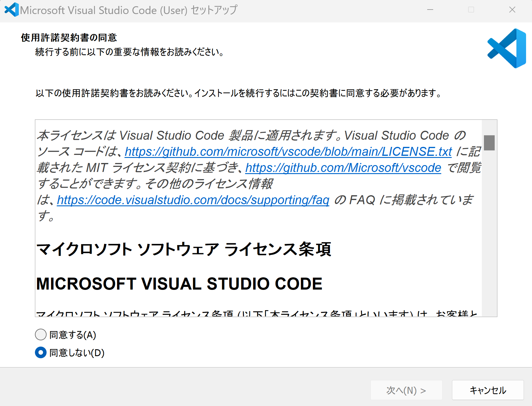The image size is (532, 406).
Task: Click the scrollbar track below the thumb
Action: 489,233
